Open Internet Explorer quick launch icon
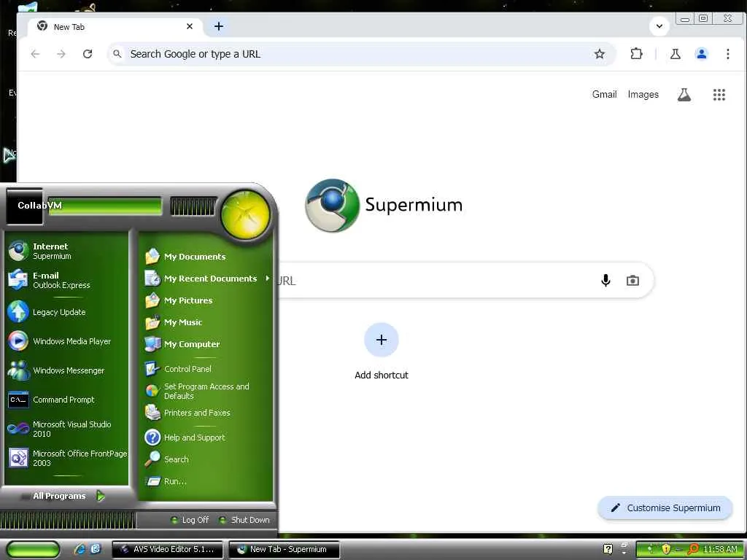The height and width of the screenshot is (560, 747). point(80,549)
